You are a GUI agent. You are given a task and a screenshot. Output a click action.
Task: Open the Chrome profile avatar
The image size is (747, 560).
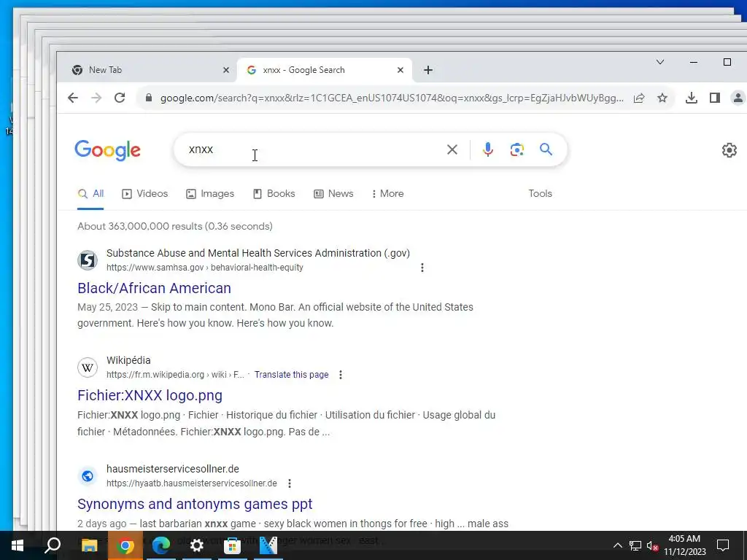pos(738,98)
